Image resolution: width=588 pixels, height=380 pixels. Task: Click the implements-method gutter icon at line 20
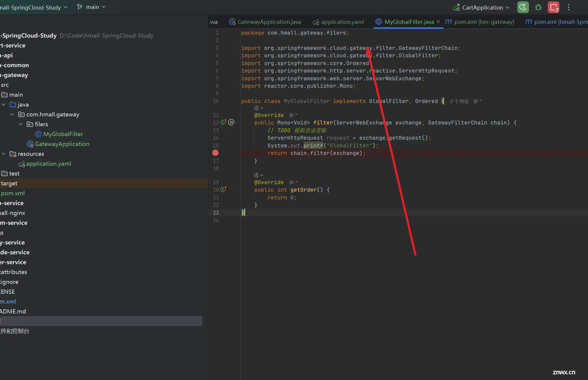coord(223,189)
